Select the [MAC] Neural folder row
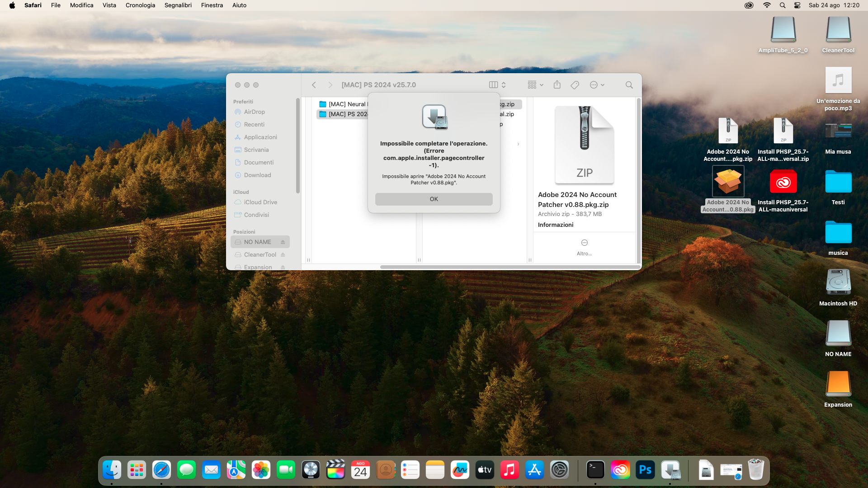868x488 pixels. coord(344,104)
